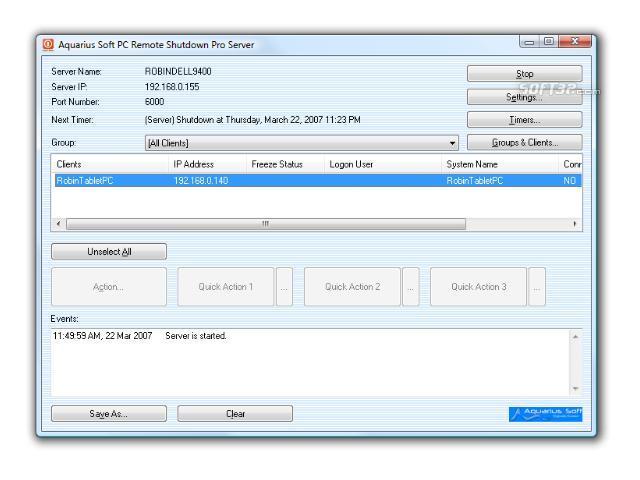Click the server name value ROBINDELL9400
Viewport: 640px width, 480px height.
click(178, 71)
